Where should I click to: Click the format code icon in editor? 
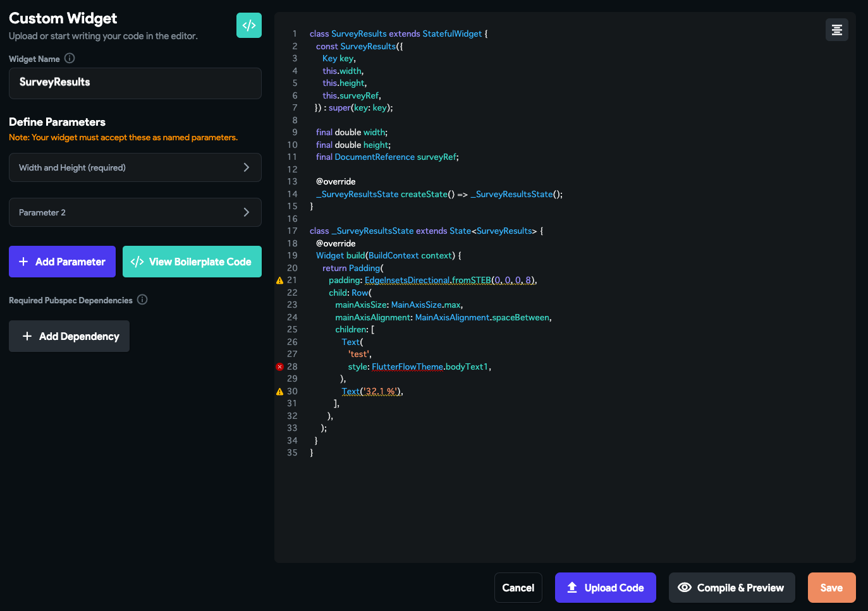(x=836, y=30)
